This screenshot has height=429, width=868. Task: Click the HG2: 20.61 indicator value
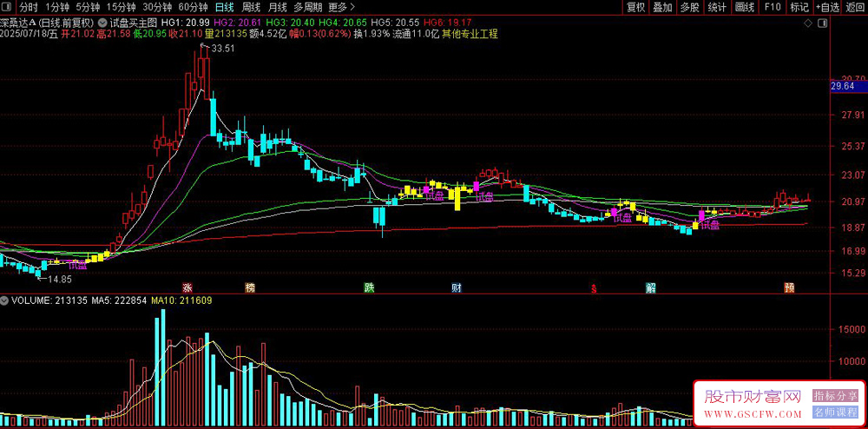(237, 23)
